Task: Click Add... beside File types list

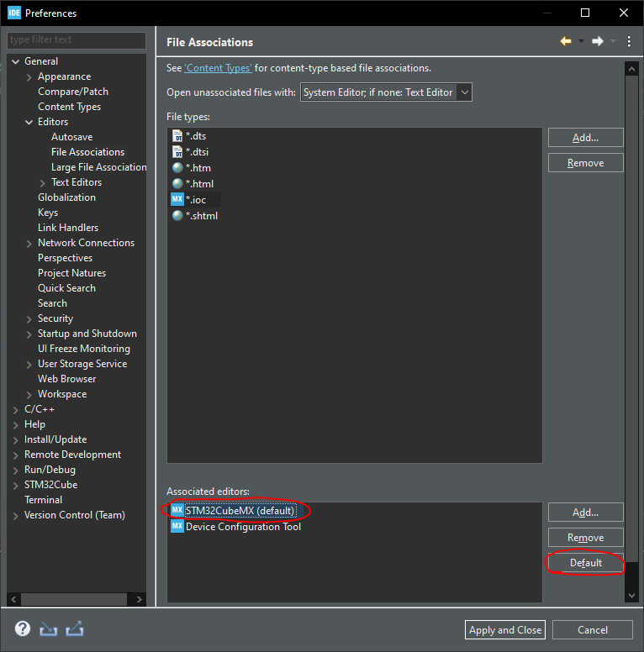Action: coord(585,138)
